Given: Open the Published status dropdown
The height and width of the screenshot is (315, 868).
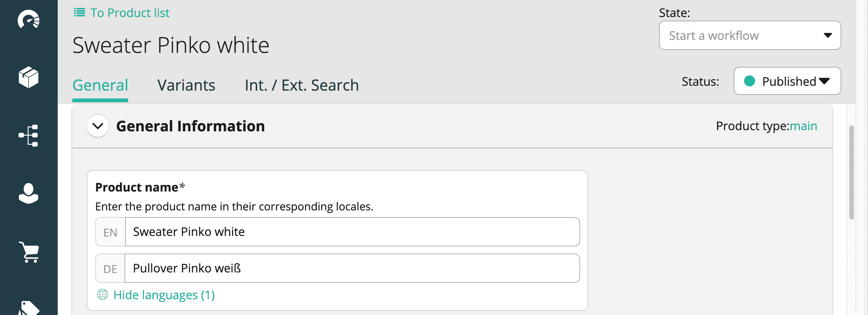Looking at the screenshot, I should 787,81.
